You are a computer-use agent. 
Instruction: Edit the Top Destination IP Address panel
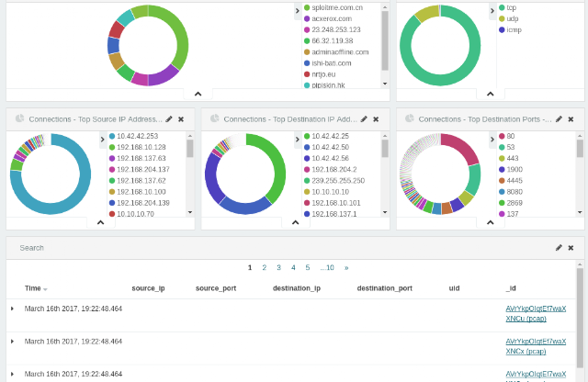(364, 119)
